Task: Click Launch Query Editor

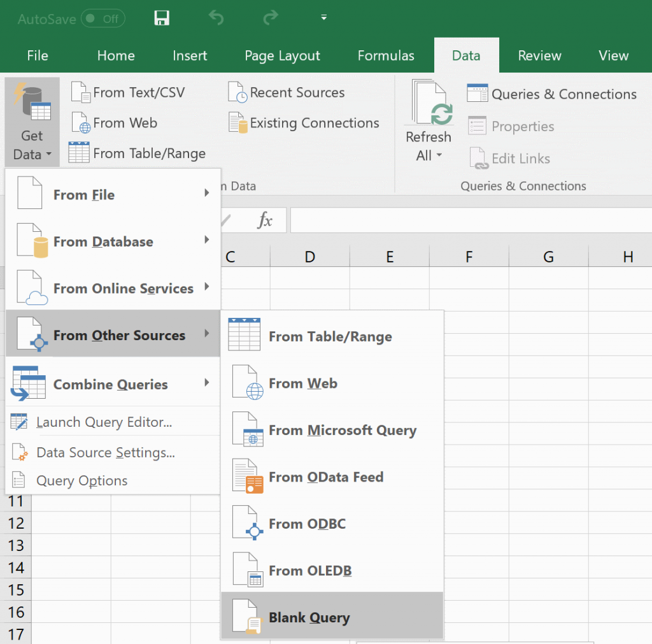Action: tap(104, 422)
